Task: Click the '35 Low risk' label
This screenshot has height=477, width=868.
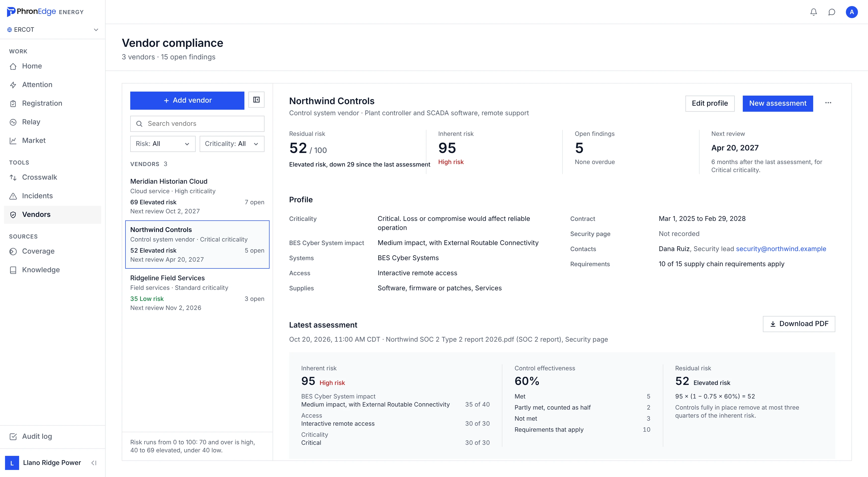Action: tap(147, 299)
